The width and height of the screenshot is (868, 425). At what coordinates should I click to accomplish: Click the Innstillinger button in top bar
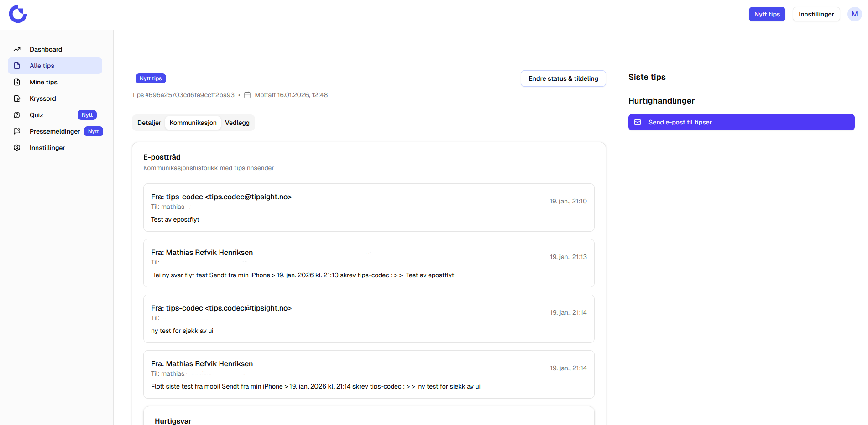[x=816, y=14]
